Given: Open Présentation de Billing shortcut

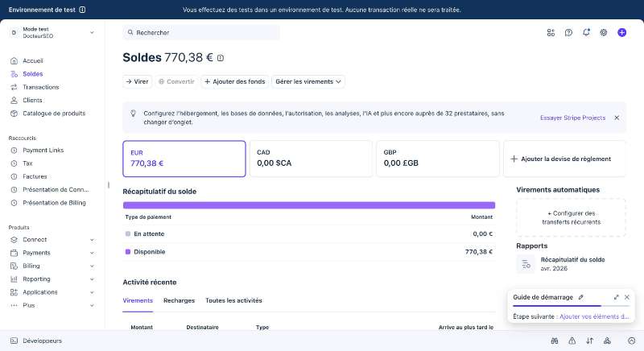Looking at the screenshot, I should pyautogui.click(x=54, y=203).
